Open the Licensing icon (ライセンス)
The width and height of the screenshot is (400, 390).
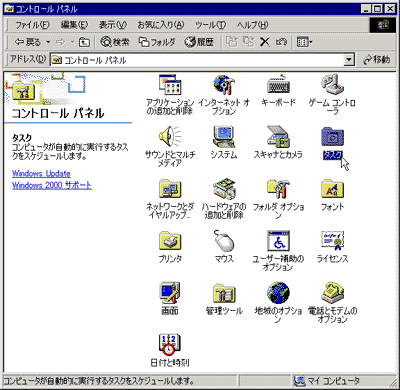(x=332, y=241)
